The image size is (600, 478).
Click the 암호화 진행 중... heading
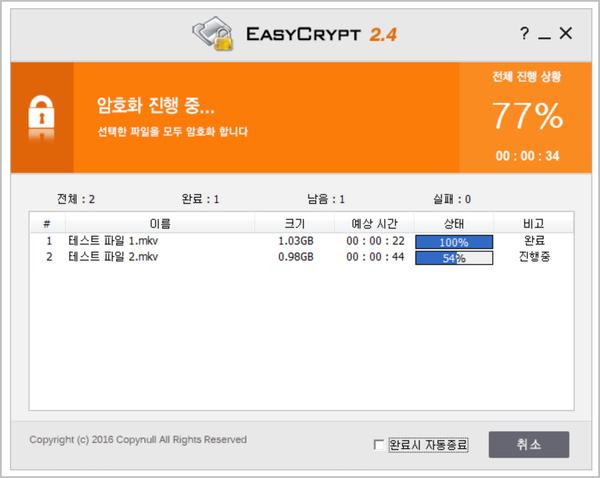(156, 106)
